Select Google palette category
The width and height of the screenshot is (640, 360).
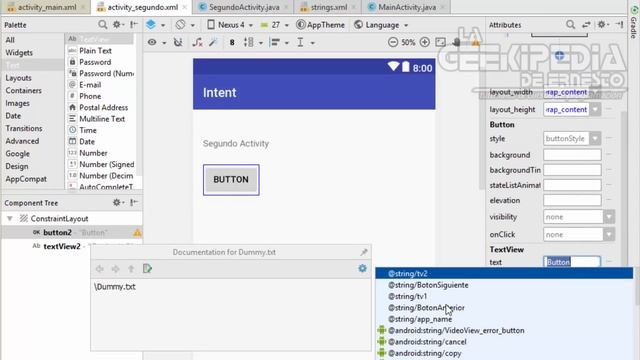18,154
